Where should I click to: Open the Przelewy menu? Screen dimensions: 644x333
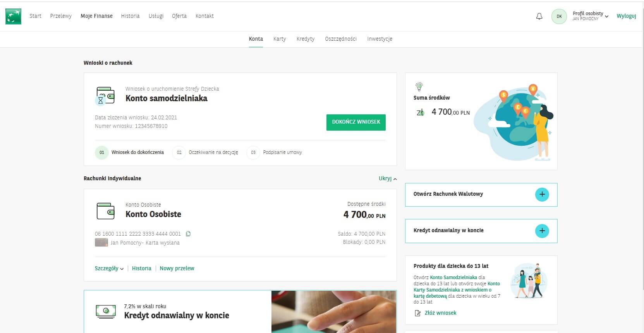(x=61, y=16)
